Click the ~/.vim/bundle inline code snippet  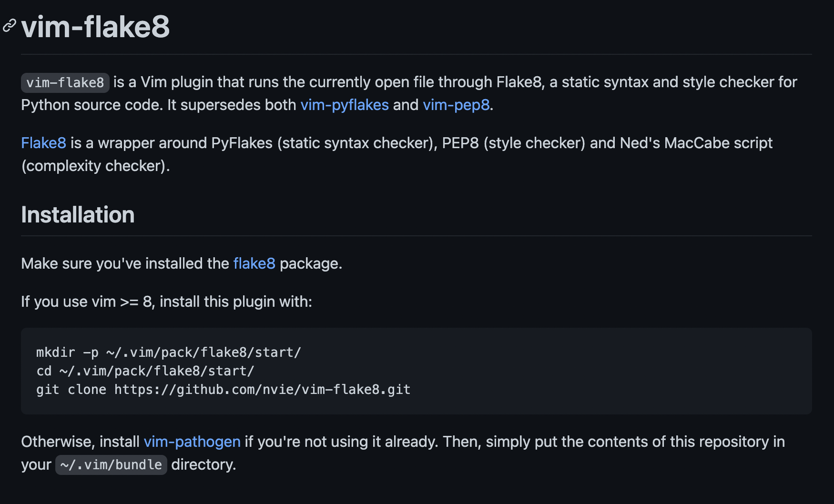coord(111,465)
